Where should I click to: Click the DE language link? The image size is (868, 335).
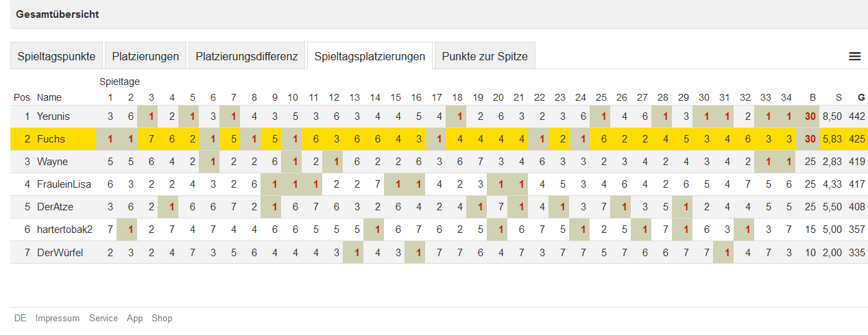(x=21, y=319)
